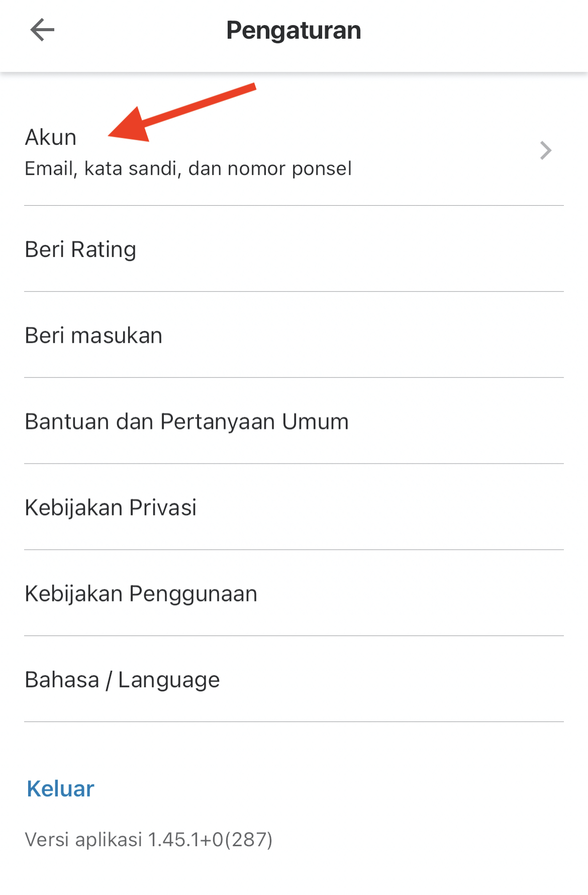Click the Pengaturan page title
588x895 pixels.
(293, 30)
